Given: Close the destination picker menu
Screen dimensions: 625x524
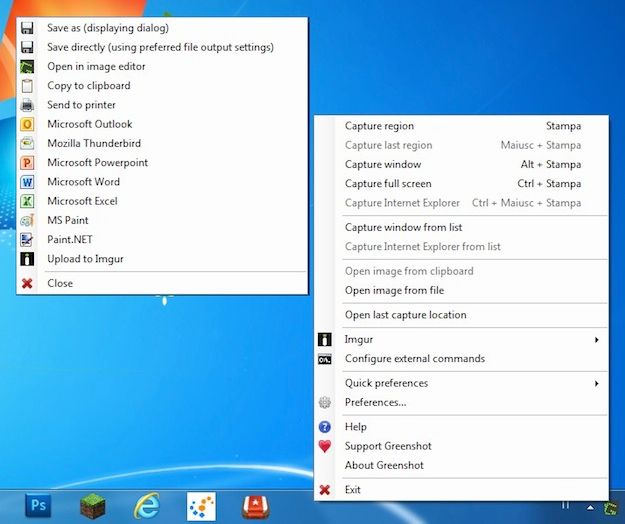Looking at the screenshot, I should point(60,283).
